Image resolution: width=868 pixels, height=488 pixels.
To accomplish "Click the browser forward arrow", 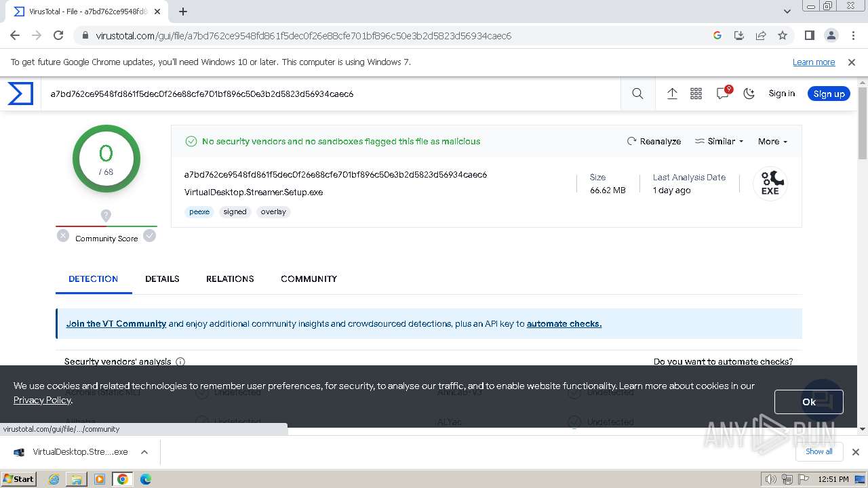I will click(37, 35).
